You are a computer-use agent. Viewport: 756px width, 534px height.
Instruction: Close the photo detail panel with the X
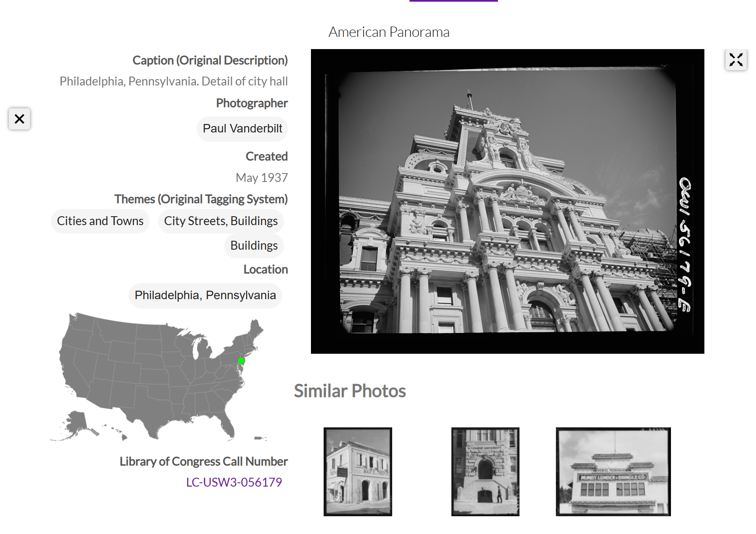[19, 119]
